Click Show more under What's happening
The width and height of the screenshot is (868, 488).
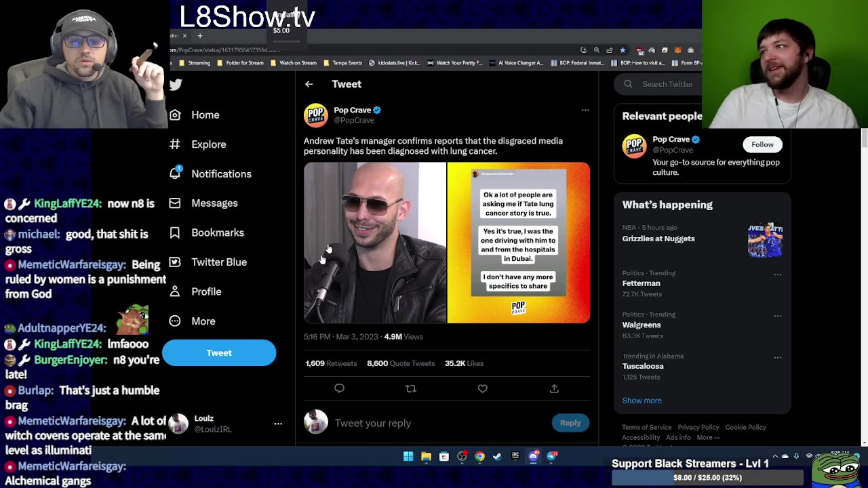642,401
